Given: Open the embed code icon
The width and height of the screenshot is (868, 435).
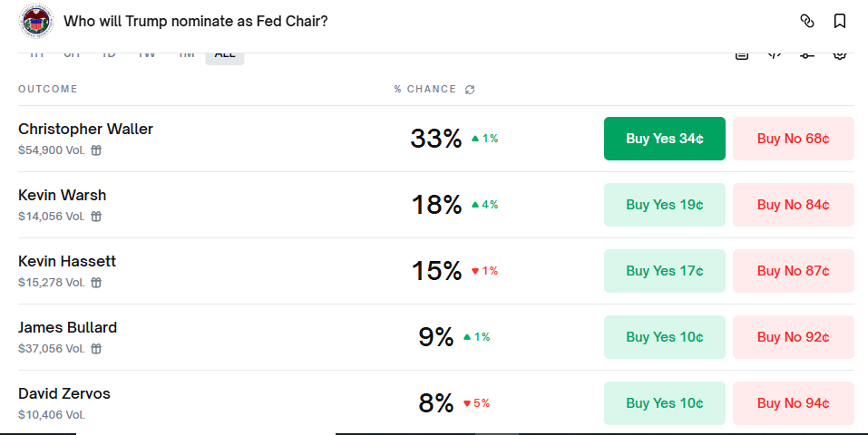Looking at the screenshot, I should click(775, 54).
